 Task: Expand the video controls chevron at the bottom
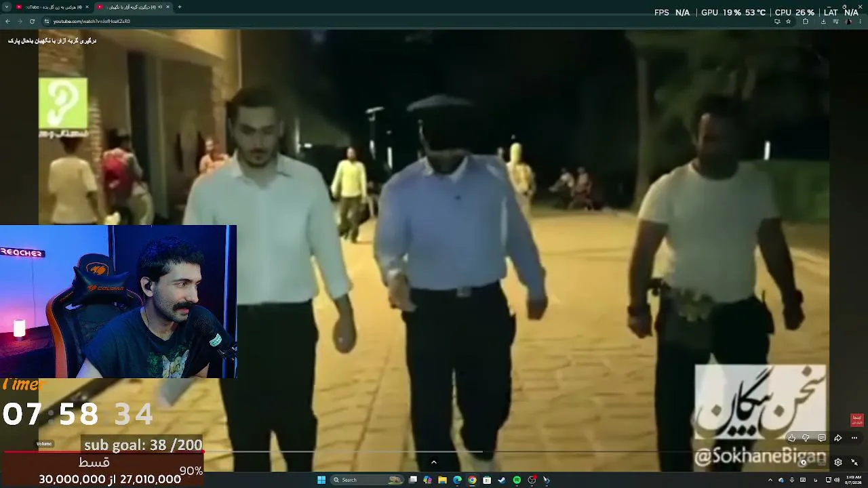coord(434,462)
